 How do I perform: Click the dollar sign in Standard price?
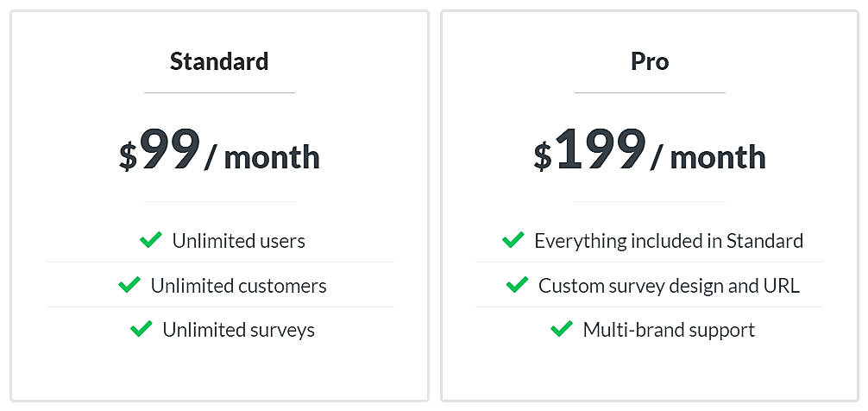(x=128, y=157)
